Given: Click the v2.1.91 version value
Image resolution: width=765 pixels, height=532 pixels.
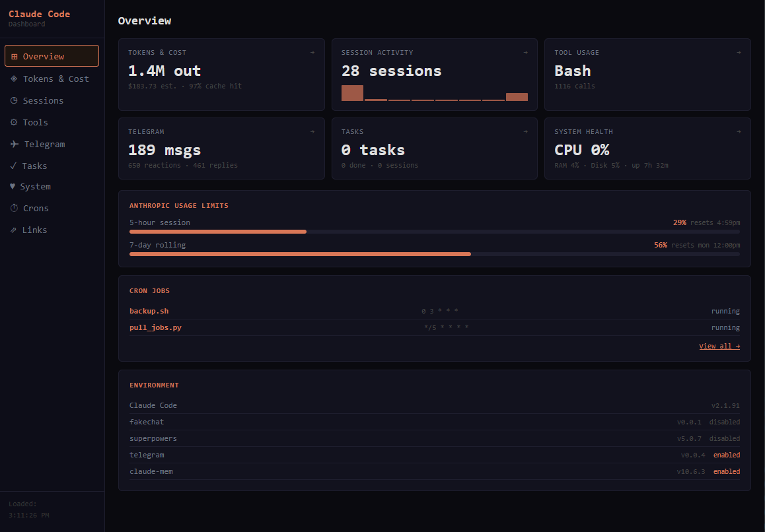Looking at the screenshot, I should pos(725,406).
